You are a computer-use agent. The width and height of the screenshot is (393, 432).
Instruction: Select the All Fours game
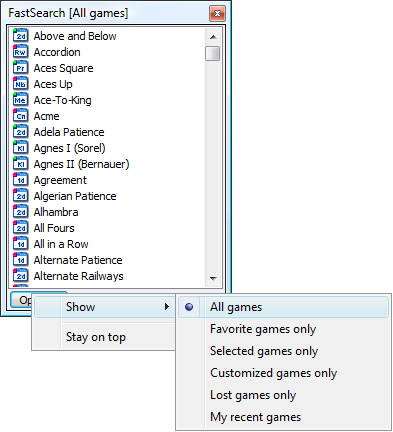(x=54, y=228)
